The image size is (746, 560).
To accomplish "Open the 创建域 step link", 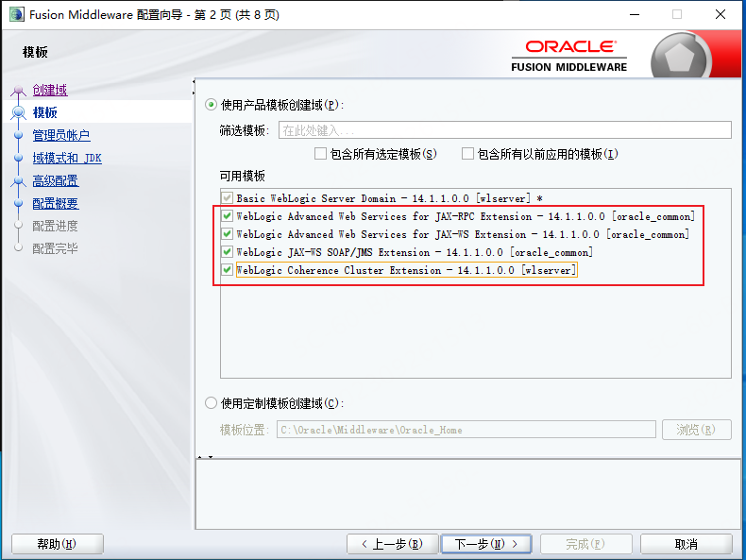I will (50, 90).
